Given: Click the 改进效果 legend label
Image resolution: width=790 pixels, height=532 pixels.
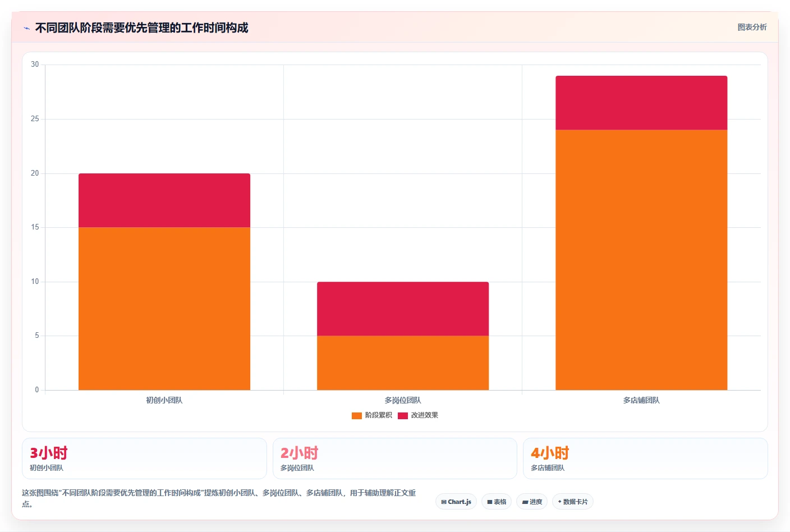Looking at the screenshot, I should click(424, 415).
